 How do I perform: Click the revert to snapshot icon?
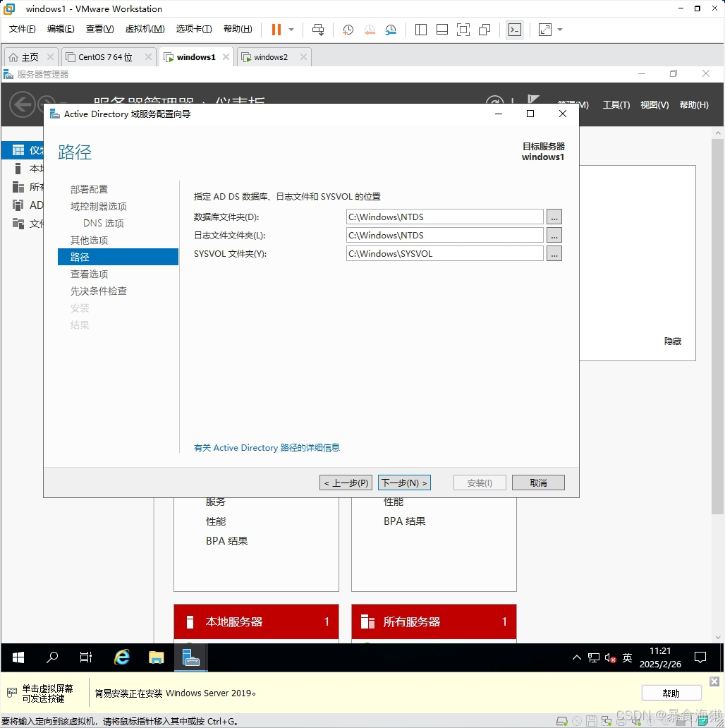[x=370, y=30]
